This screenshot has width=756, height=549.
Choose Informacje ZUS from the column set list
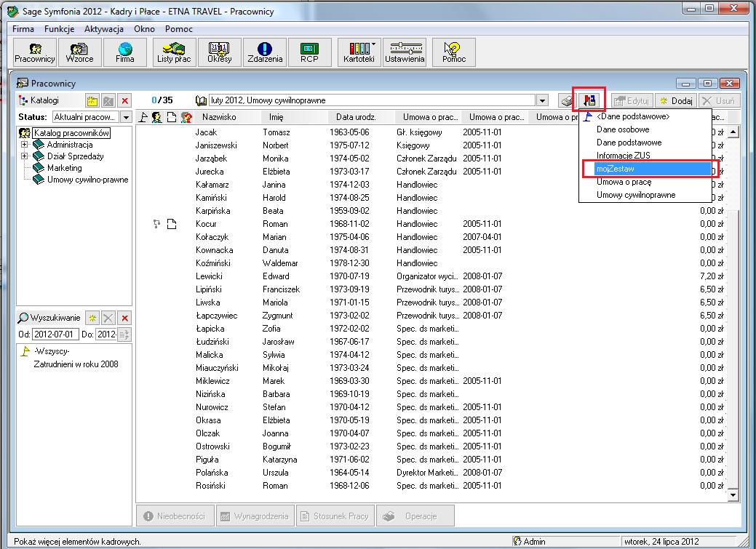646,156
